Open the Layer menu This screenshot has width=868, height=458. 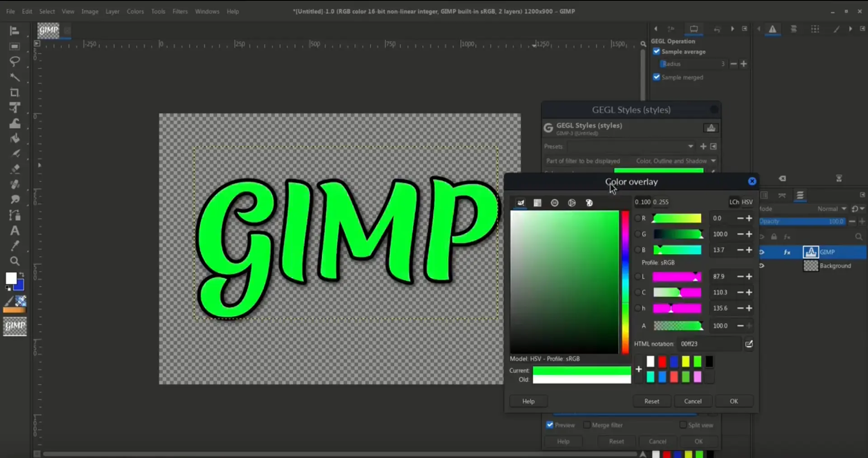[113, 11]
